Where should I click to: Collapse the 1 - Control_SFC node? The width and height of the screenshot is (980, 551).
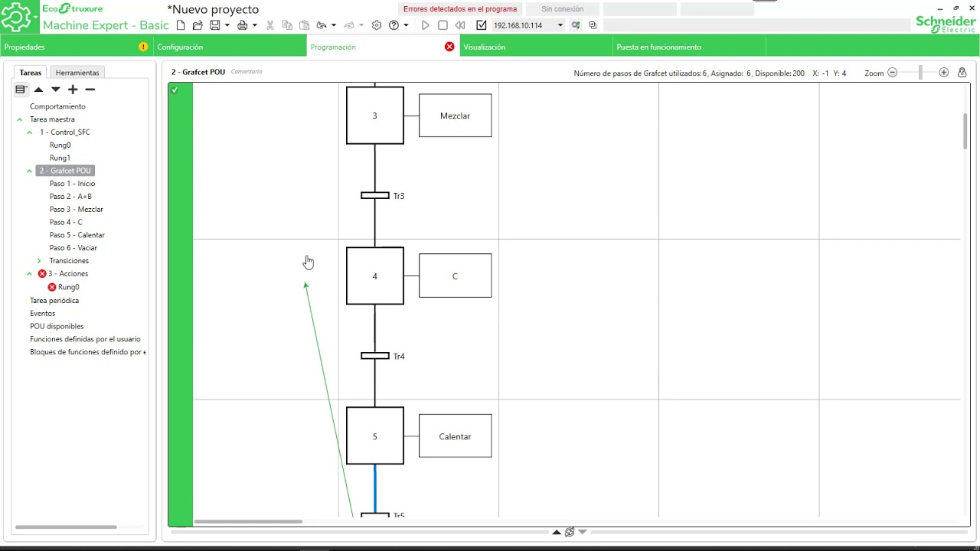[x=30, y=132]
